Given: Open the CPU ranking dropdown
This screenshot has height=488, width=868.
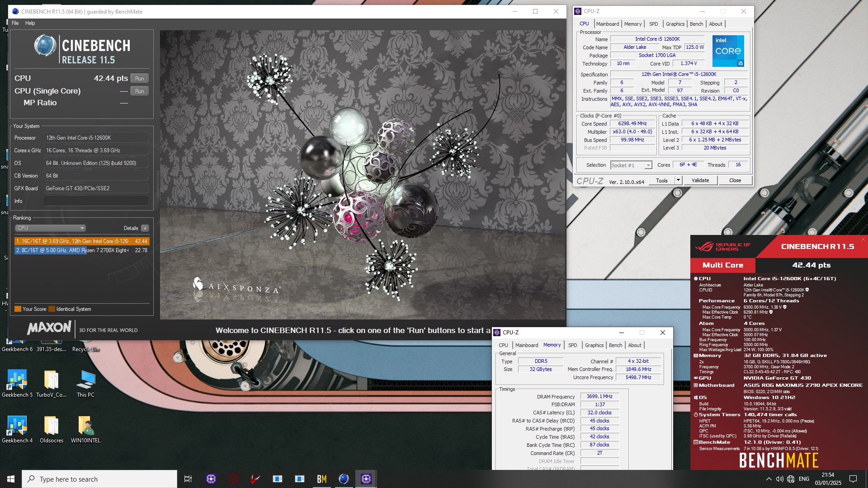Looking at the screenshot, I should 50,228.
